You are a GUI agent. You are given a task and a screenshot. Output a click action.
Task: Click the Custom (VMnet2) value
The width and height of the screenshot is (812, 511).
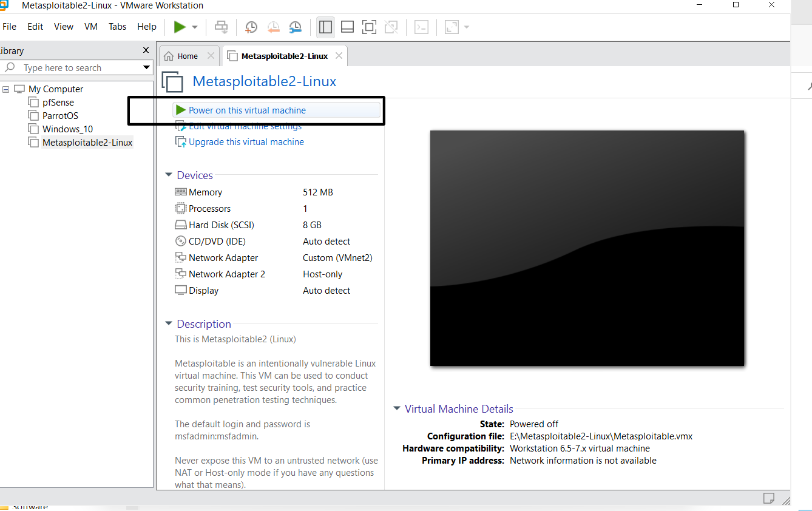pyautogui.click(x=337, y=258)
